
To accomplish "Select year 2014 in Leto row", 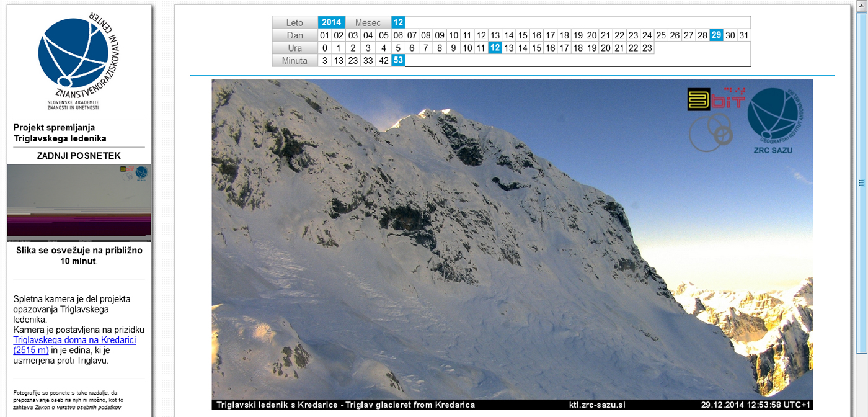I will click(x=332, y=22).
